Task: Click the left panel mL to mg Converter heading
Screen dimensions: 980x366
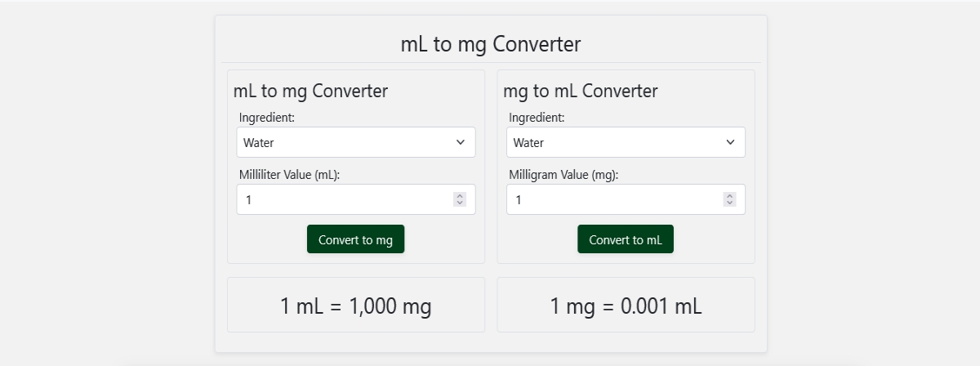Action: click(310, 91)
